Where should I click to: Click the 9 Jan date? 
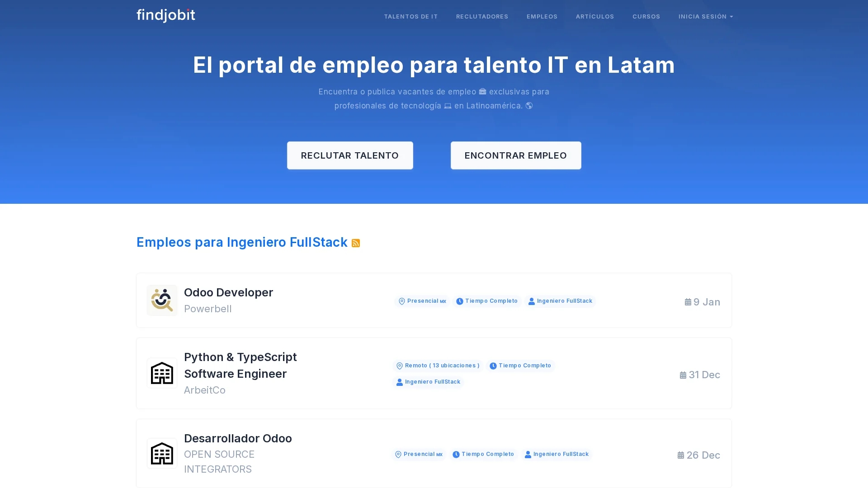[702, 302]
